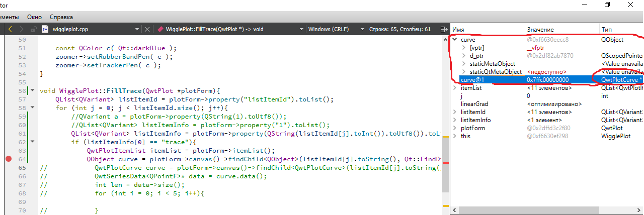Select the curve@1 row in locals
This screenshot has height=215, width=644.
click(473, 80)
